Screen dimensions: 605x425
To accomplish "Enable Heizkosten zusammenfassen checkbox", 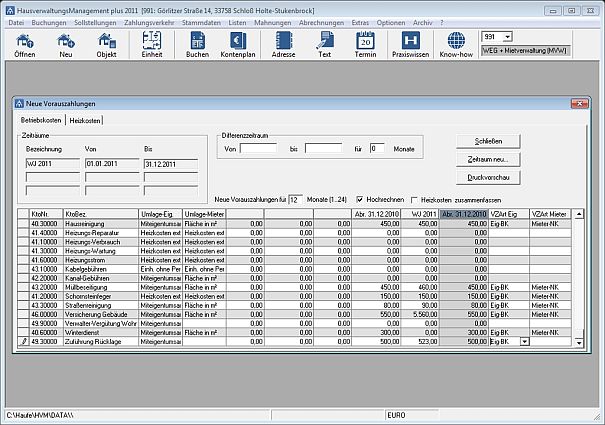I will click(x=414, y=200).
